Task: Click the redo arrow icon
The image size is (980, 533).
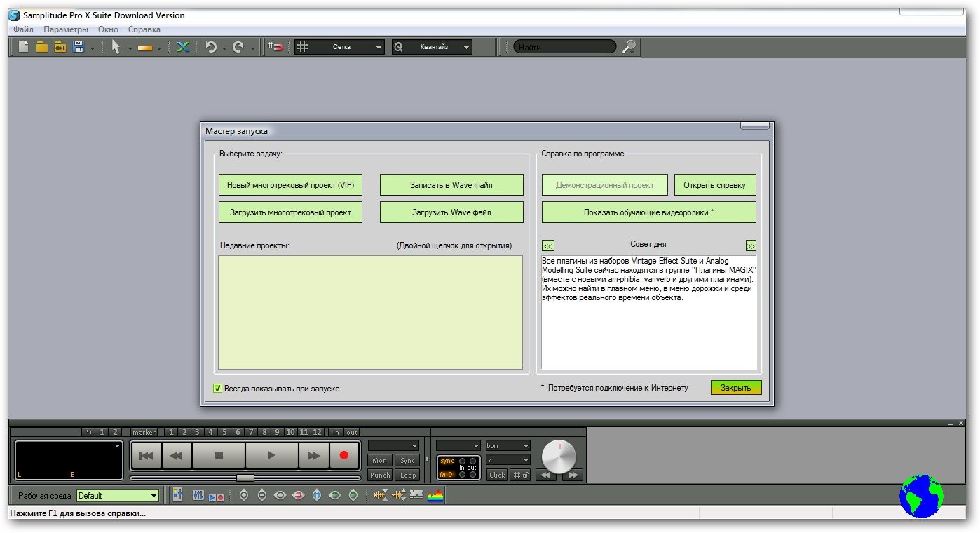Action: (238, 47)
